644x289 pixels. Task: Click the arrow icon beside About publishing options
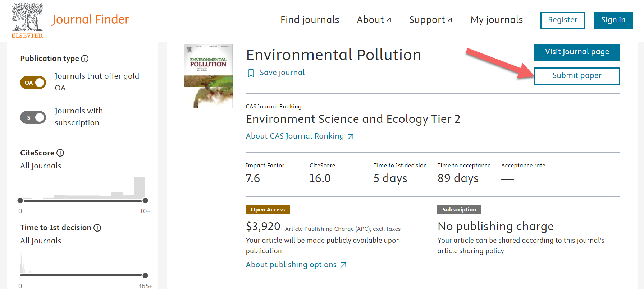pos(344,265)
